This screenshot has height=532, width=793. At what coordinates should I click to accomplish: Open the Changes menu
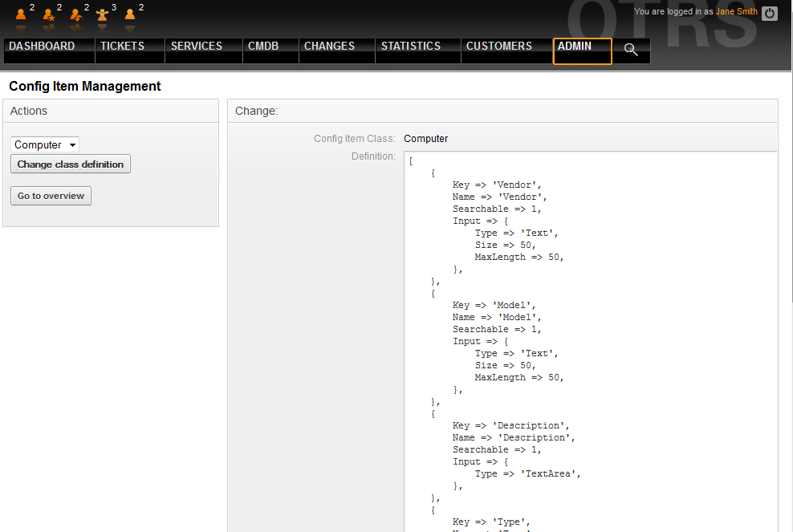[329, 47]
